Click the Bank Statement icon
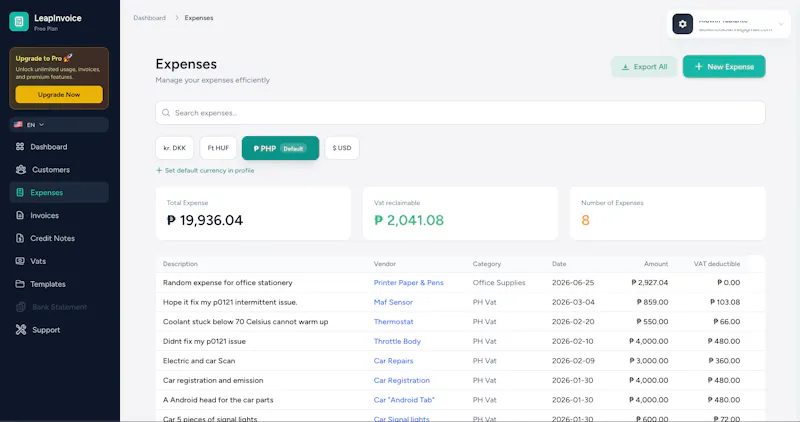Image resolution: width=800 pixels, height=422 pixels. click(21, 307)
